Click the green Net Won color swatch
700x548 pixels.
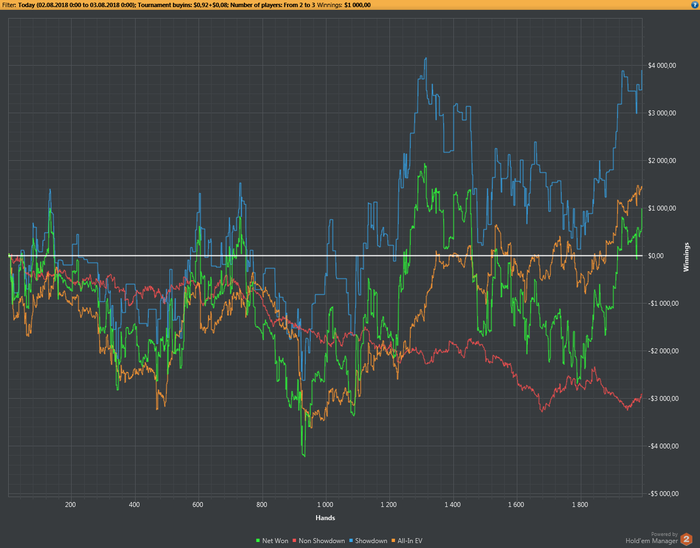pyautogui.click(x=258, y=541)
